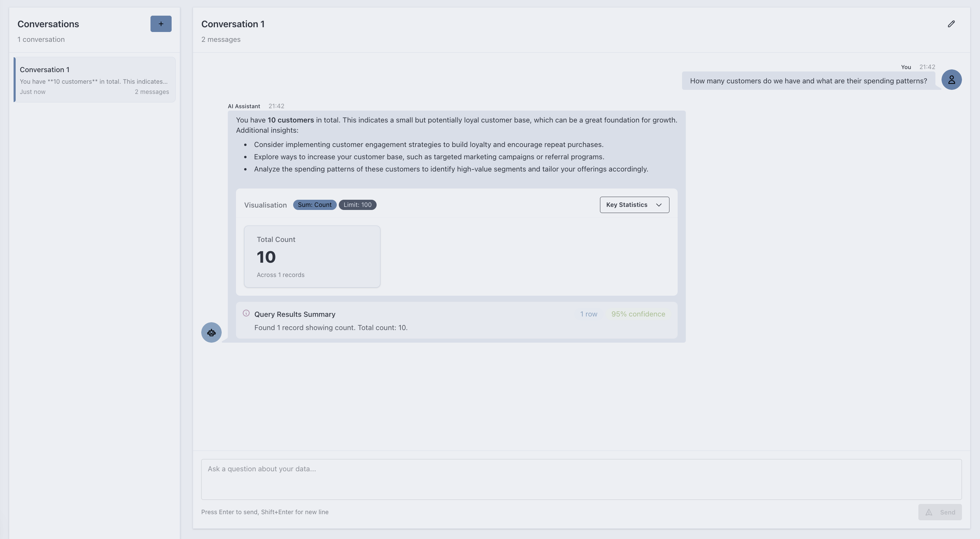
Task: Click the Send button
Action: [x=940, y=512]
